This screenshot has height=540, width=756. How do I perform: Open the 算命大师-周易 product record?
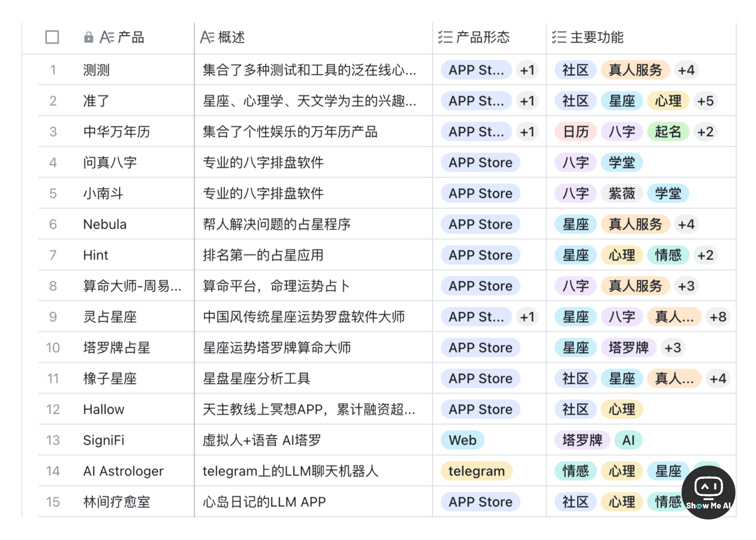tap(132, 286)
